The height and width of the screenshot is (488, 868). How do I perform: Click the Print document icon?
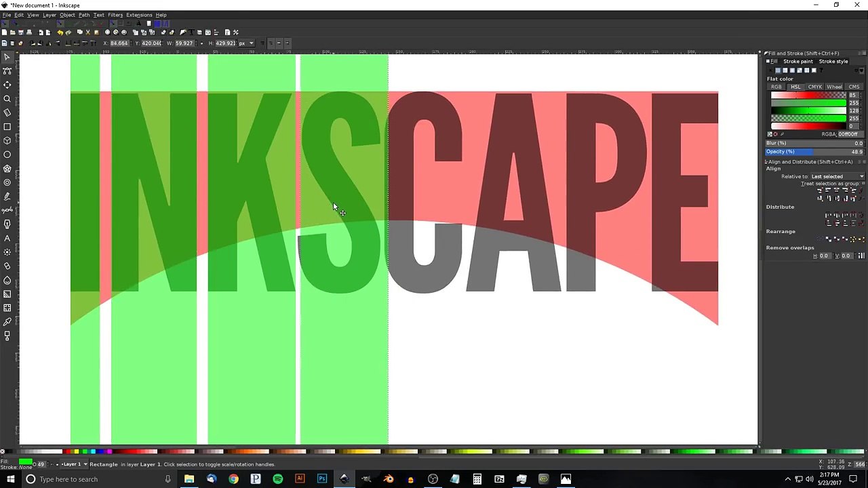29,33
